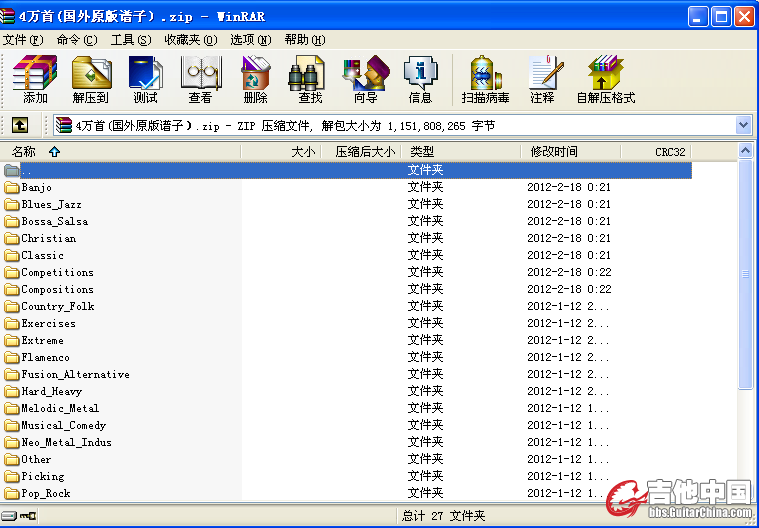Sort by 类型 (Type) column header

[461, 152]
